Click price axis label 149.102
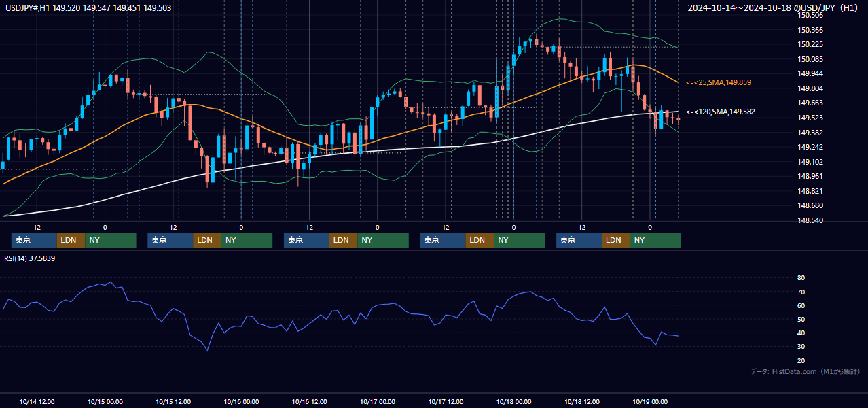Image resolution: width=868 pixels, height=408 pixels. 810,162
